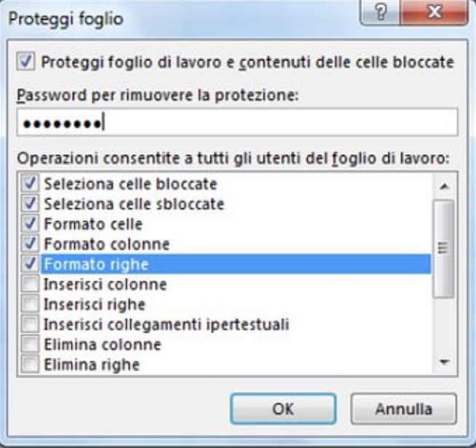
Task: Uncheck Seleziona celle bloccate
Action: 30,183
